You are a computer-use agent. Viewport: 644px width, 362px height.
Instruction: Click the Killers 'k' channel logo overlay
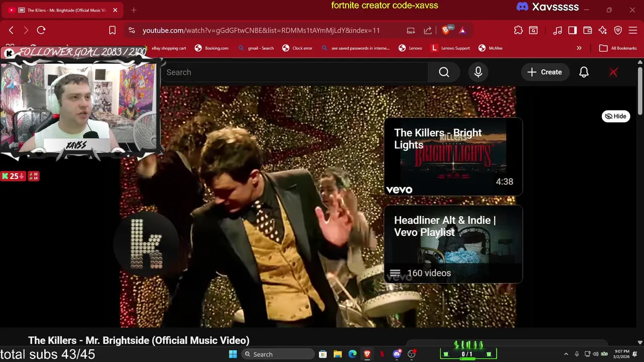[146, 244]
